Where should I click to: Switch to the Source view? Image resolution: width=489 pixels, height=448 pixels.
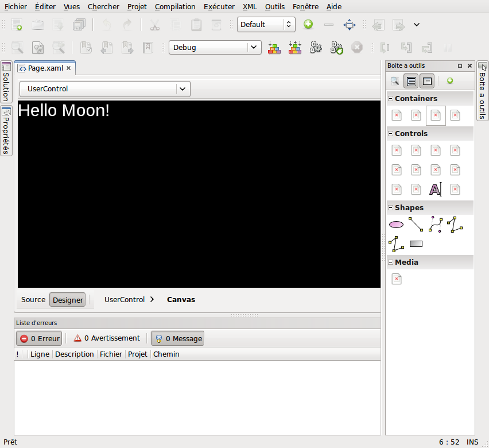(x=33, y=300)
